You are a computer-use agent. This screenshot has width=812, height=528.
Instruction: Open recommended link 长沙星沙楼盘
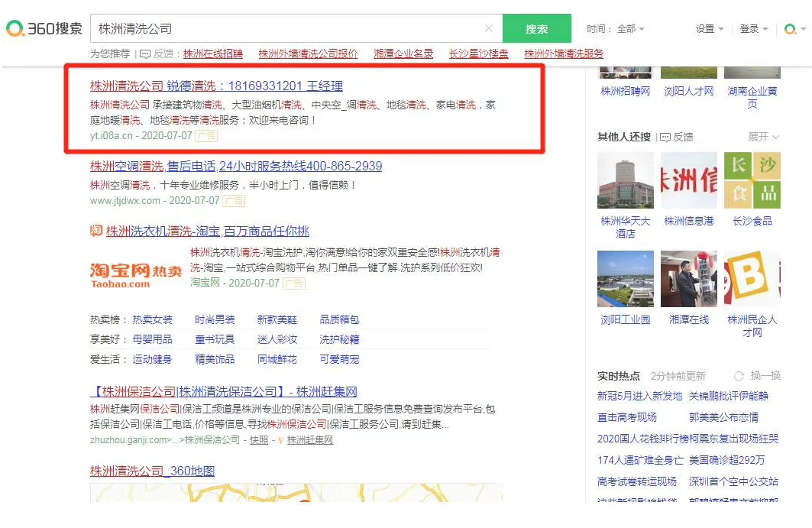click(478, 54)
